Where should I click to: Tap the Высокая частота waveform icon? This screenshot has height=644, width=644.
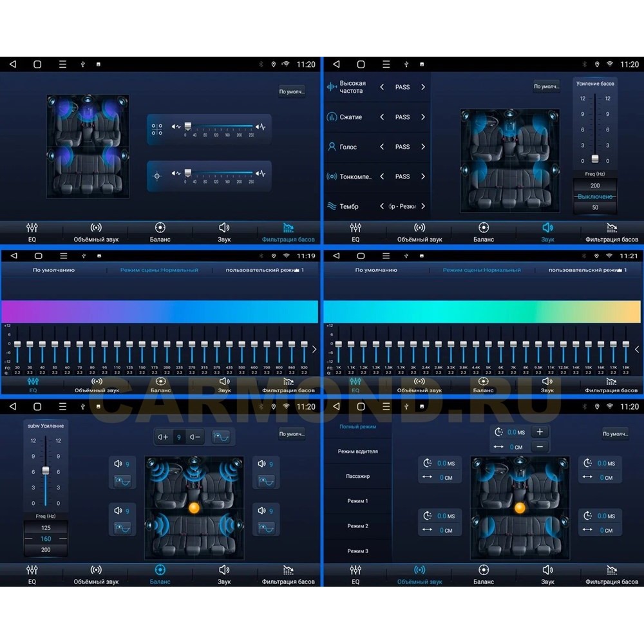point(332,87)
